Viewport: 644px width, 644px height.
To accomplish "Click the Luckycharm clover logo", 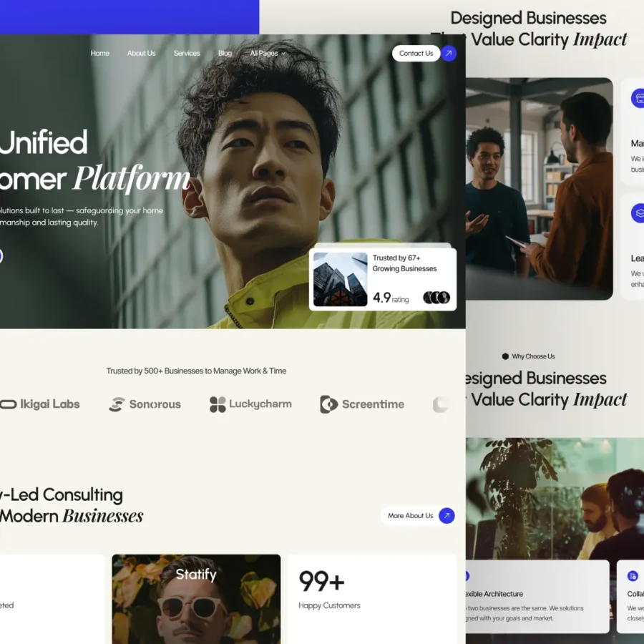I will coord(218,404).
